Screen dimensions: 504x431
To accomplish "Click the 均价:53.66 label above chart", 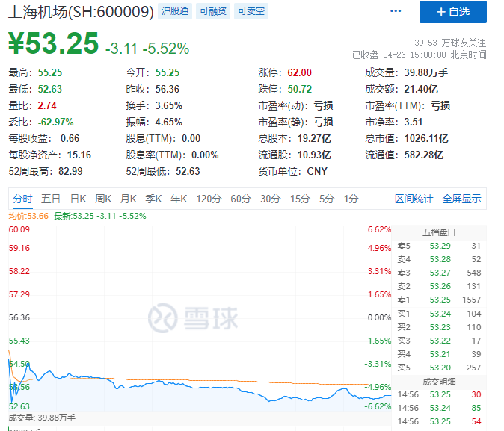I will [28, 216].
